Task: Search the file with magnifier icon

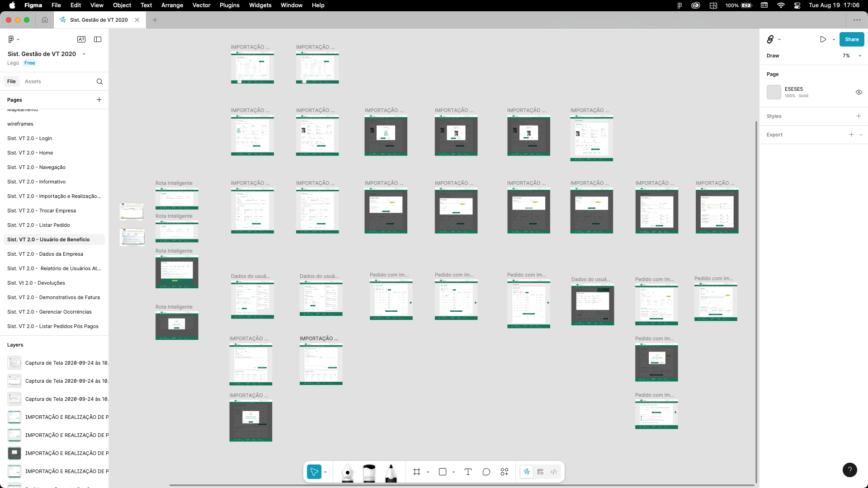Action: click(99, 81)
